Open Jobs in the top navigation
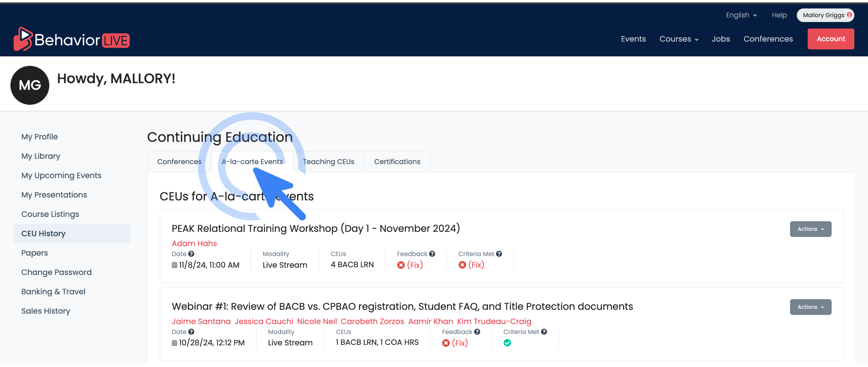The height and width of the screenshot is (367, 868). tap(720, 39)
